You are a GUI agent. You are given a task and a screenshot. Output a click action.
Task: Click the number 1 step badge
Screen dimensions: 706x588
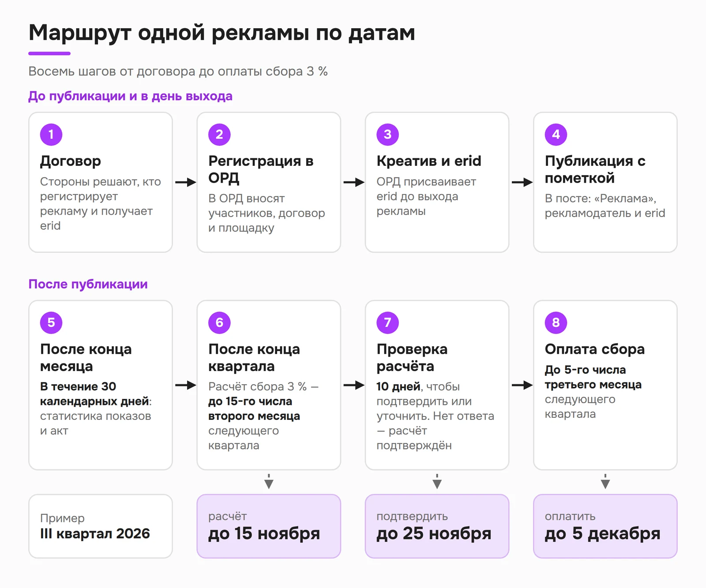pyautogui.click(x=51, y=135)
